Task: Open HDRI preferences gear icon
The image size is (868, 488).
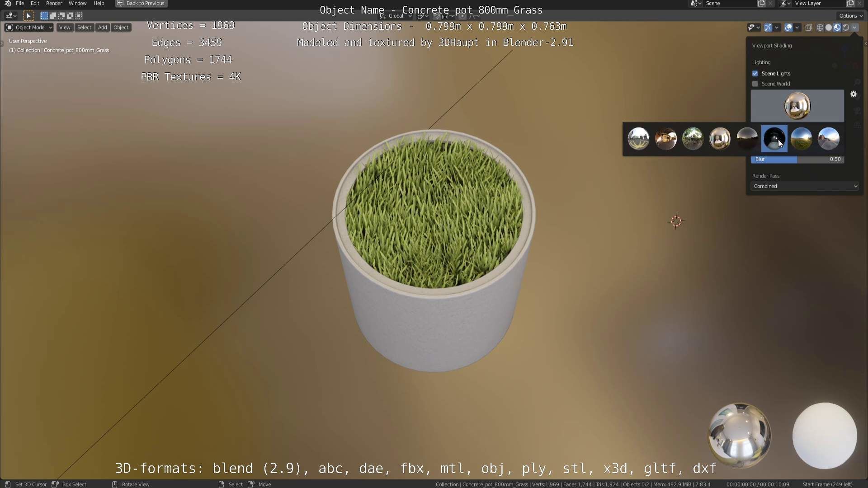Action: coord(854,94)
